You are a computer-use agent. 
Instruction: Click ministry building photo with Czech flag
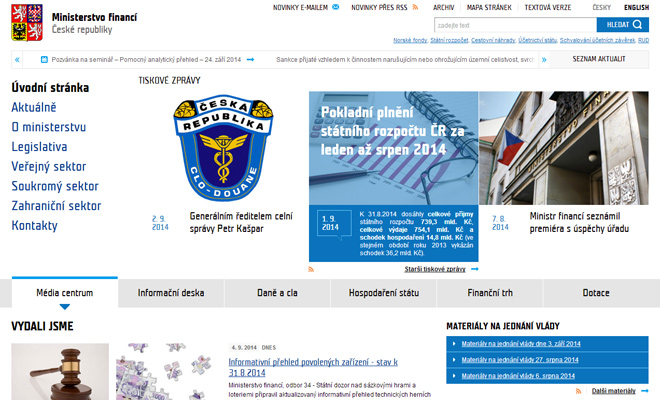pos(564,148)
